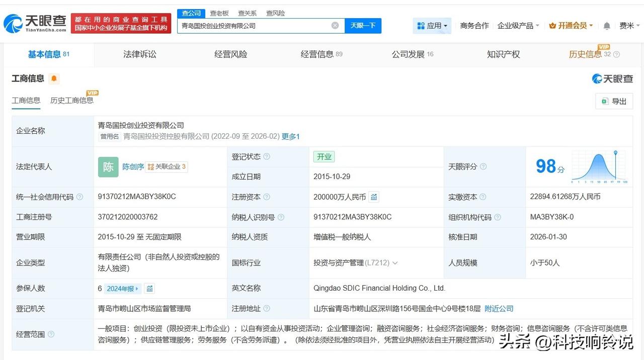Click English name Qingdao SDIC Financial Holding
The width and height of the screenshot is (644, 360).
379,288
